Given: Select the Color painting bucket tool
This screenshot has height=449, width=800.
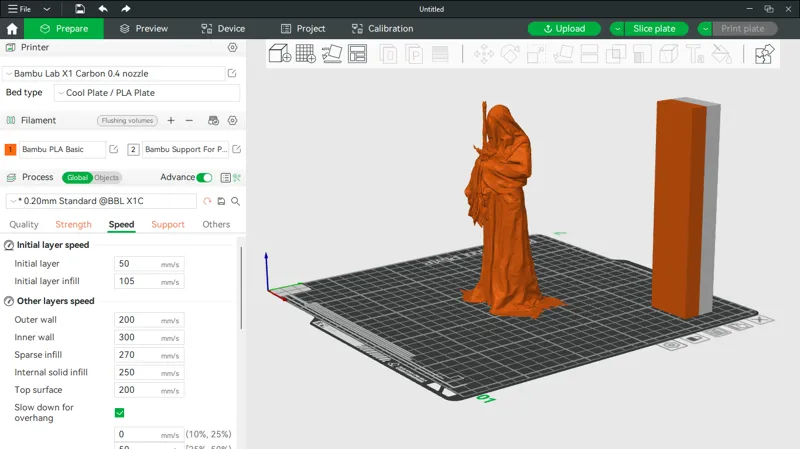Looking at the screenshot, I should tap(721, 54).
